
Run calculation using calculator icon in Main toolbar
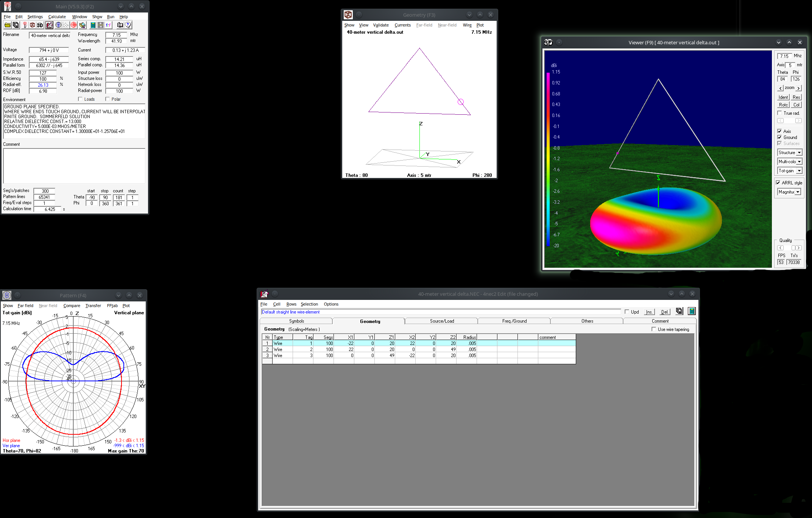point(93,25)
